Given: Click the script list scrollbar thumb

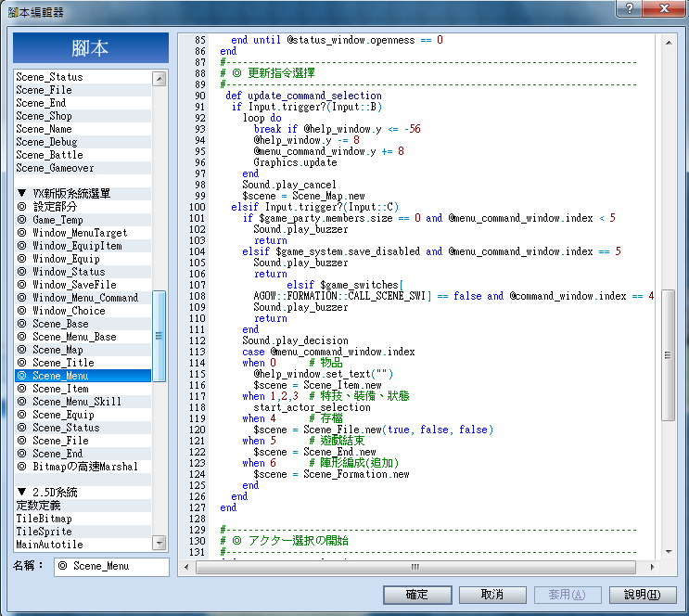Looking at the screenshot, I should [x=159, y=336].
